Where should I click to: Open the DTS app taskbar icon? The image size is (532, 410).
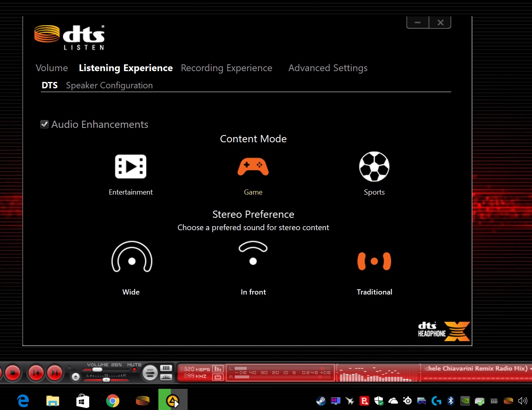(143, 400)
